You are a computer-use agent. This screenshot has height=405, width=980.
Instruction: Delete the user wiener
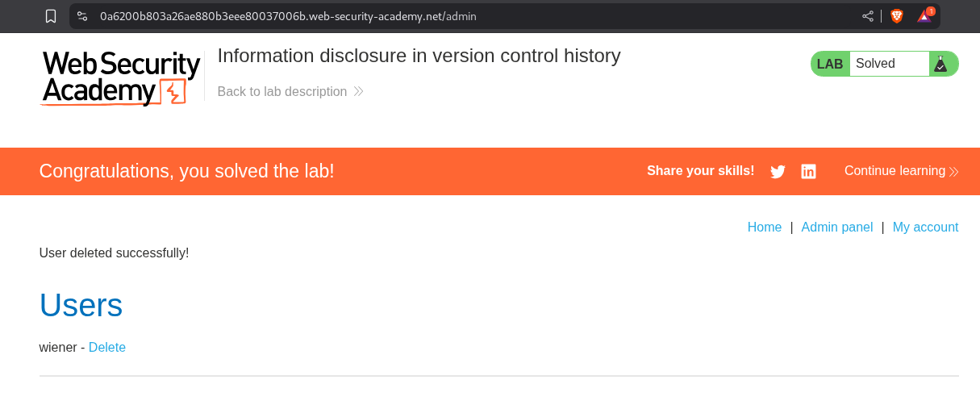(107, 348)
